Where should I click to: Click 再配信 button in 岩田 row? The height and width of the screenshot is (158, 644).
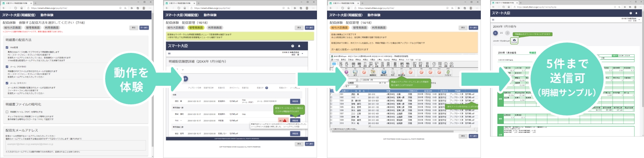295,133
